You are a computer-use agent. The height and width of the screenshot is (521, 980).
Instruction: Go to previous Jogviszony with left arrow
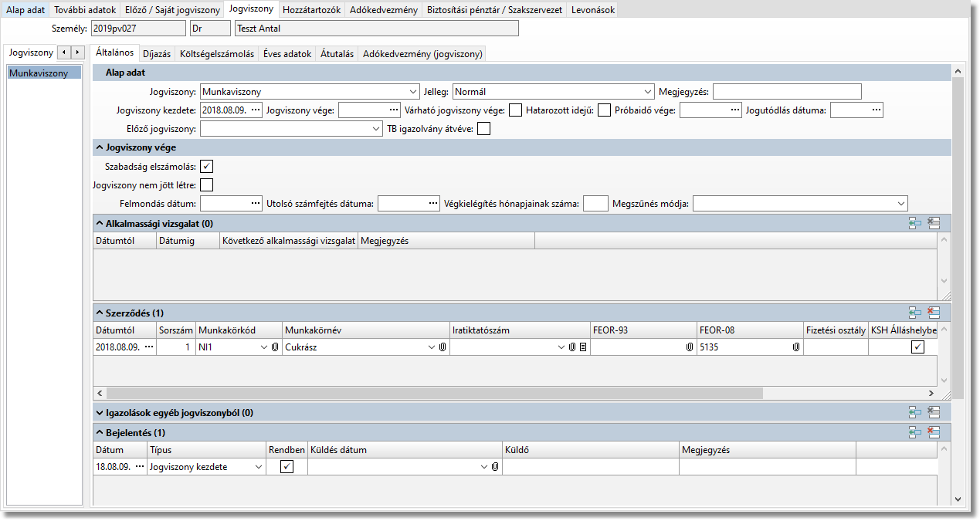coord(64,52)
